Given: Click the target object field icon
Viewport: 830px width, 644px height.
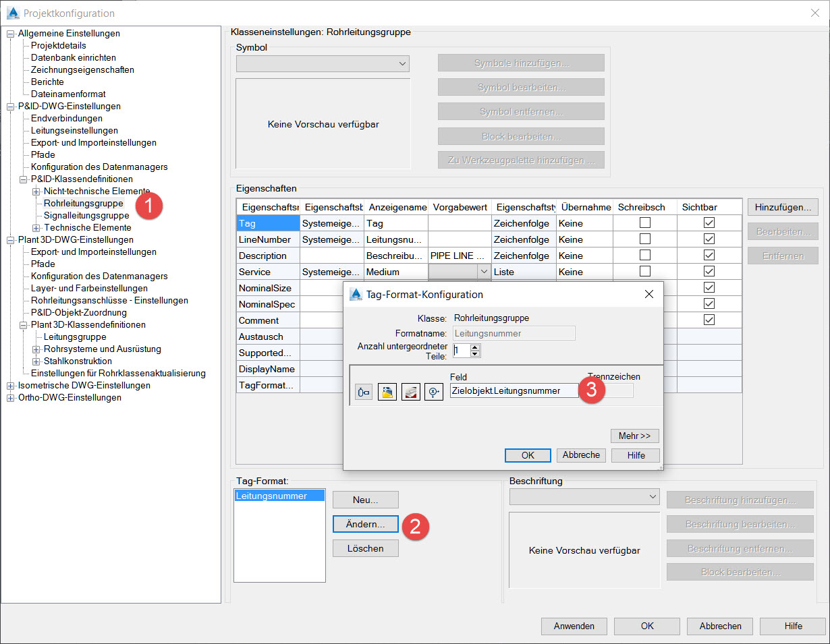Looking at the screenshot, I should click(x=433, y=391).
